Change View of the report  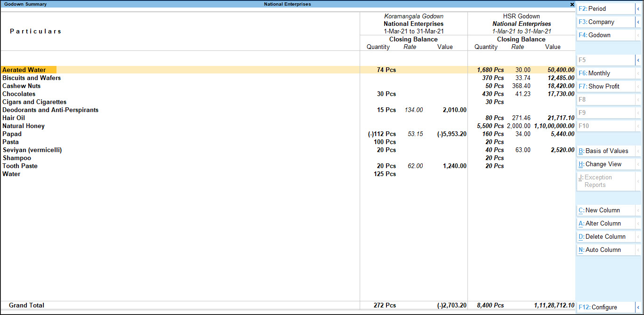click(x=605, y=163)
